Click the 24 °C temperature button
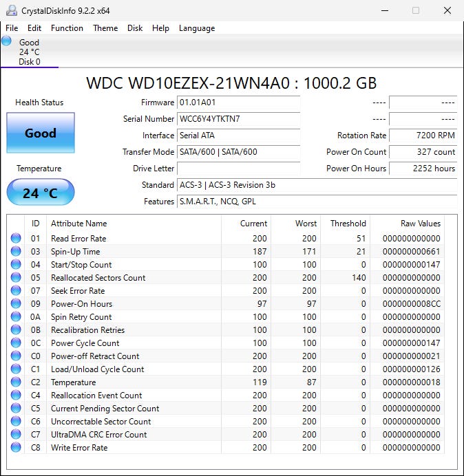 coord(41,192)
